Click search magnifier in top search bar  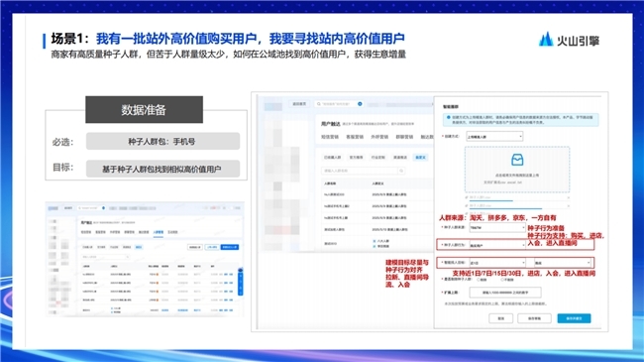click(319, 104)
